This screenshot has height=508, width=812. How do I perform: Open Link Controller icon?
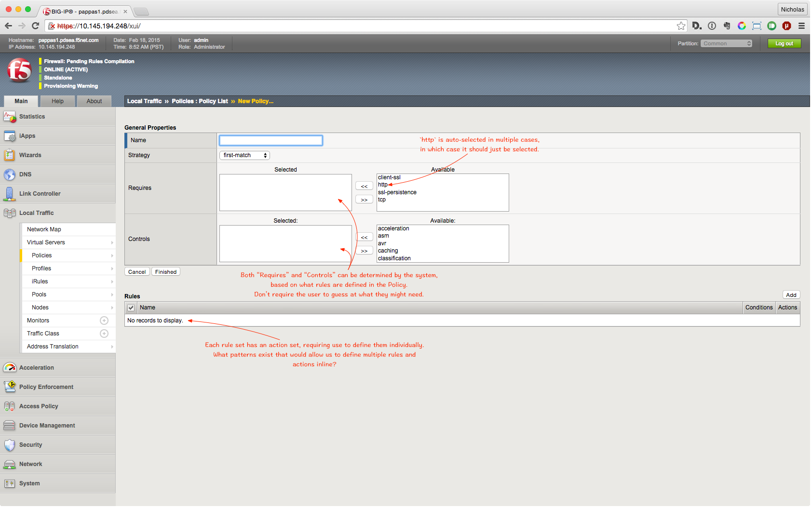point(10,194)
